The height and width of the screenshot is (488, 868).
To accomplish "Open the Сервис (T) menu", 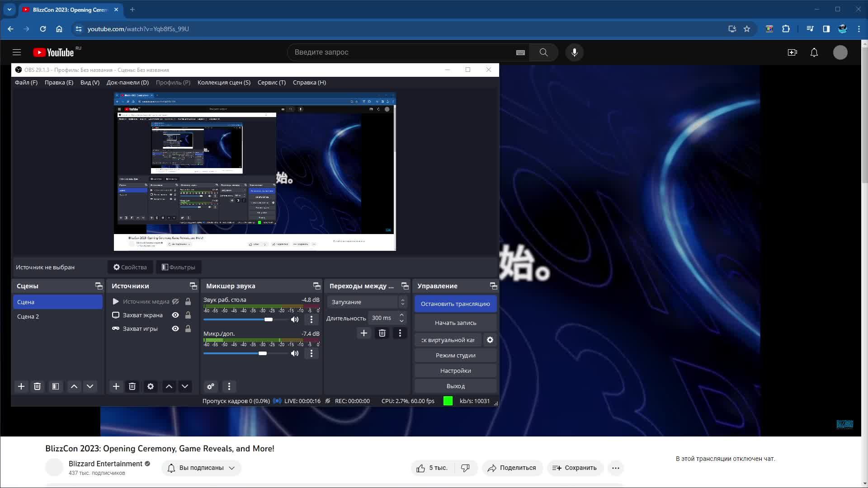I will pos(271,82).
